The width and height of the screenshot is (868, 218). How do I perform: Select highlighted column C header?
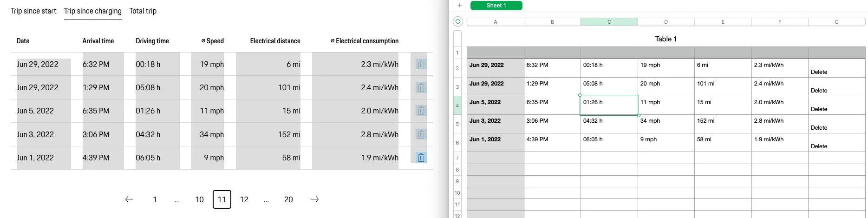tap(609, 22)
